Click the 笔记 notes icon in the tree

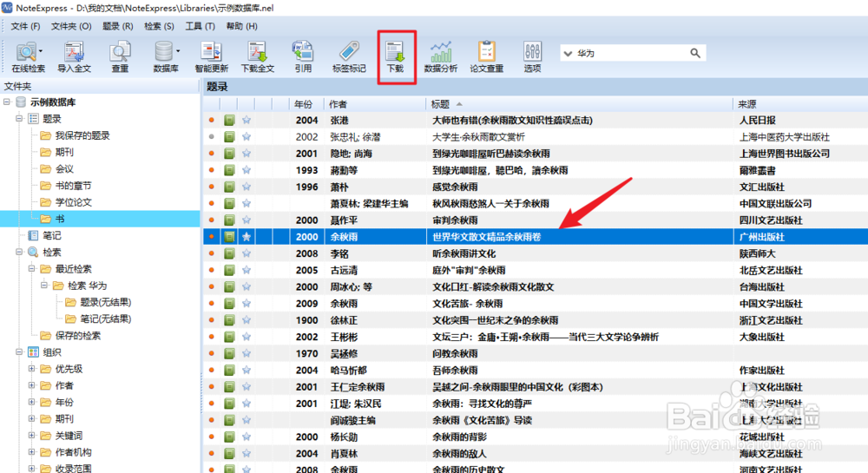coord(33,236)
